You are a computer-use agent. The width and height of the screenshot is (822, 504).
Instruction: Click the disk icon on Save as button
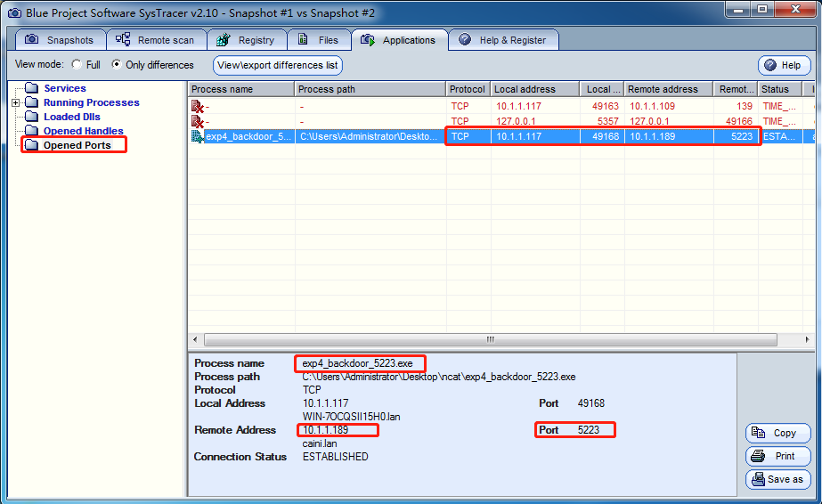click(x=758, y=479)
